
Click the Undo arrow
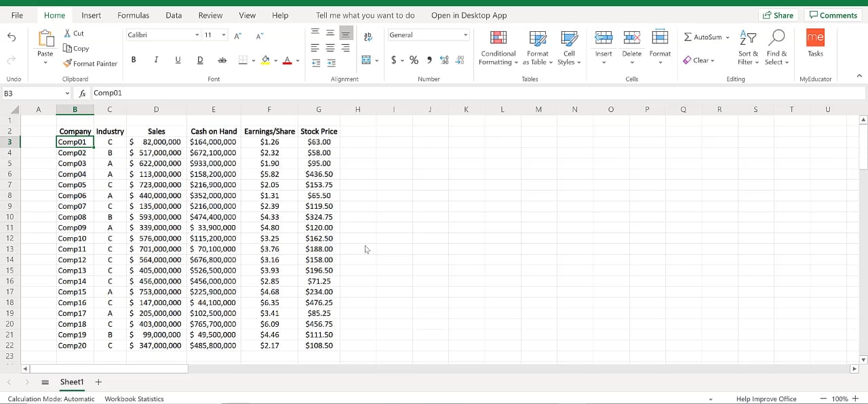point(12,37)
